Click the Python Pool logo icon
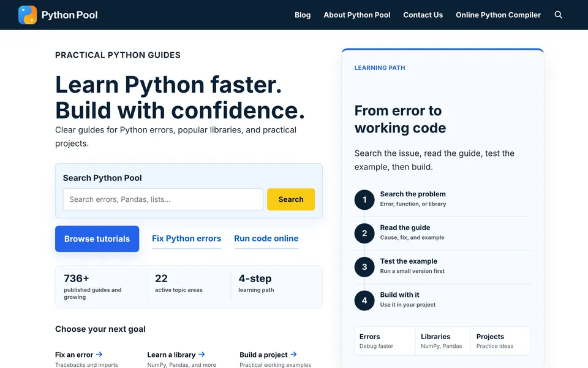588x368 pixels. (x=28, y=15)
